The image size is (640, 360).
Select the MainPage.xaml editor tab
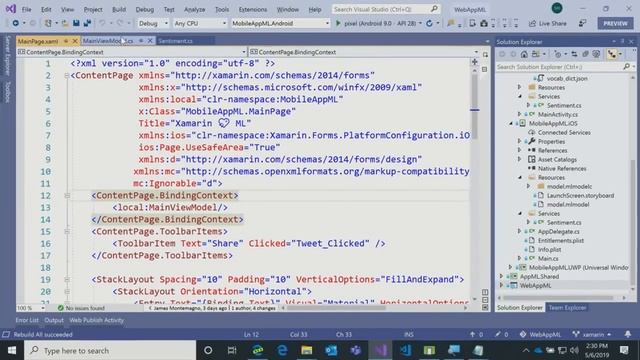[x=38, y=41]
